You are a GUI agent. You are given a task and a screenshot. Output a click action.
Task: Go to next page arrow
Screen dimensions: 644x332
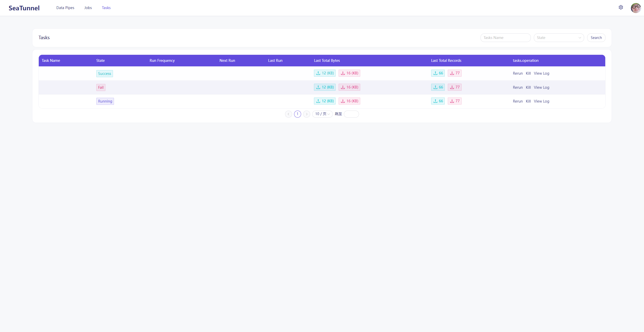click(x=306, y=114)
